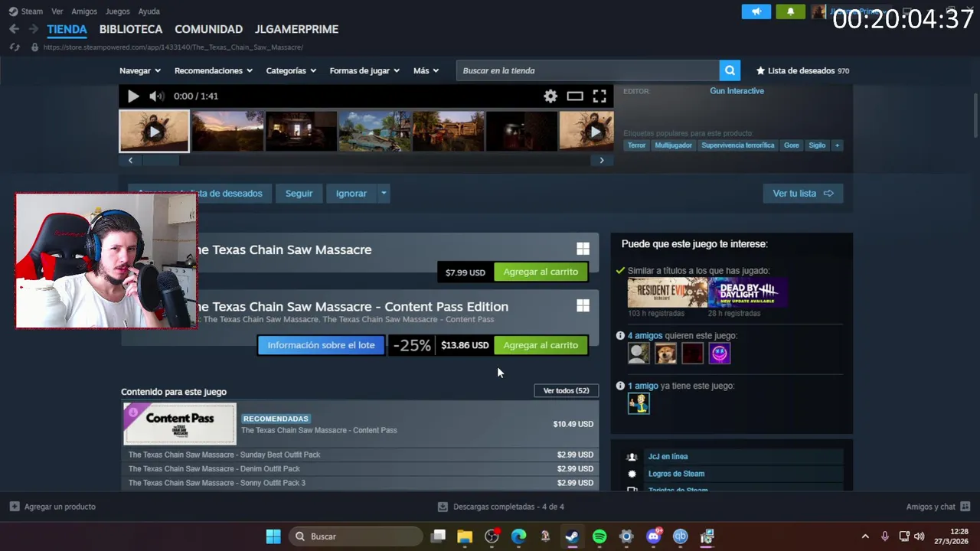Screen dimensions: 980x551
Task: Expand the Recomendaciones dropdown
Action: [214, 70]
